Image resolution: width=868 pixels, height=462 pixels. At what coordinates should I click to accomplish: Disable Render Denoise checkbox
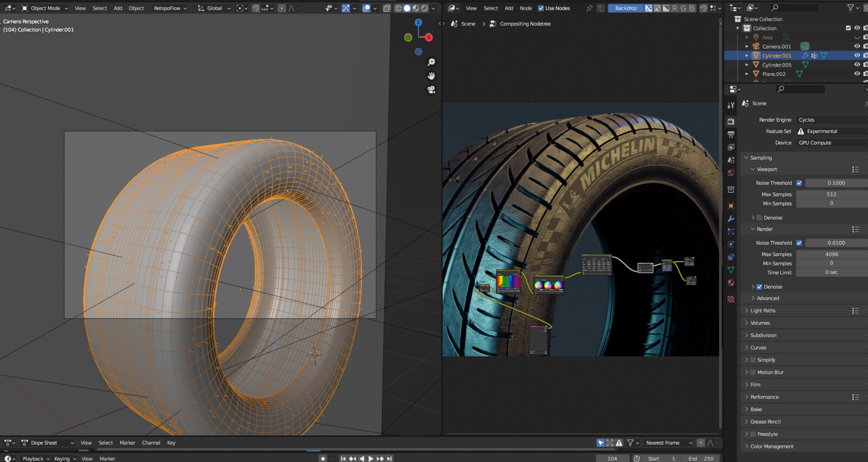pos(759,287)
